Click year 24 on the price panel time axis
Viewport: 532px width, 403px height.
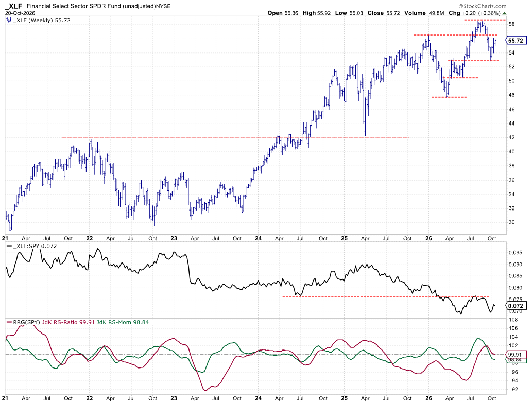pos(258,238)
